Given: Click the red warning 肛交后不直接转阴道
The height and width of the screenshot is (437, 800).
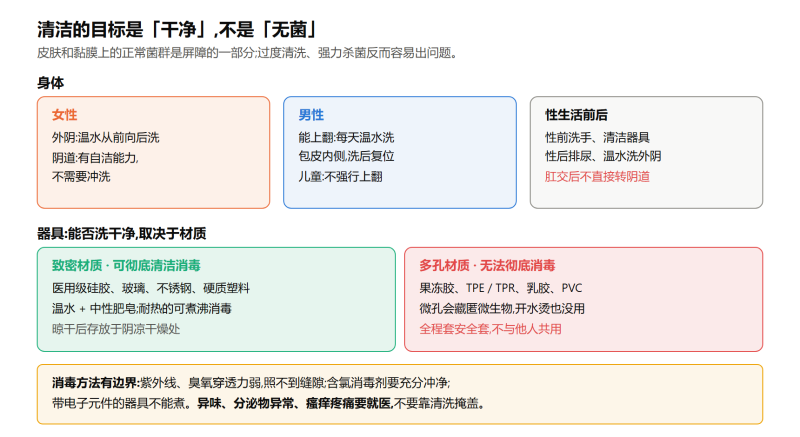Looking at the screenshot, I should click(597, 176).
